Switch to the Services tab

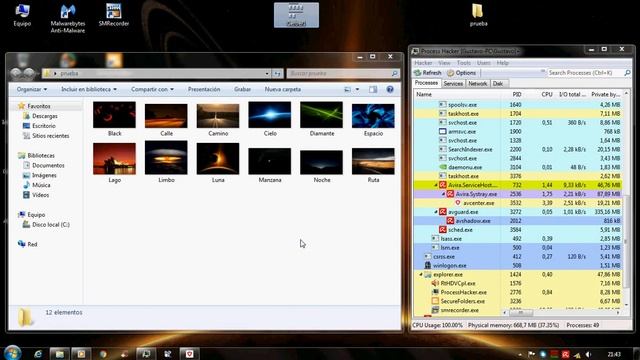pos(453,83)
